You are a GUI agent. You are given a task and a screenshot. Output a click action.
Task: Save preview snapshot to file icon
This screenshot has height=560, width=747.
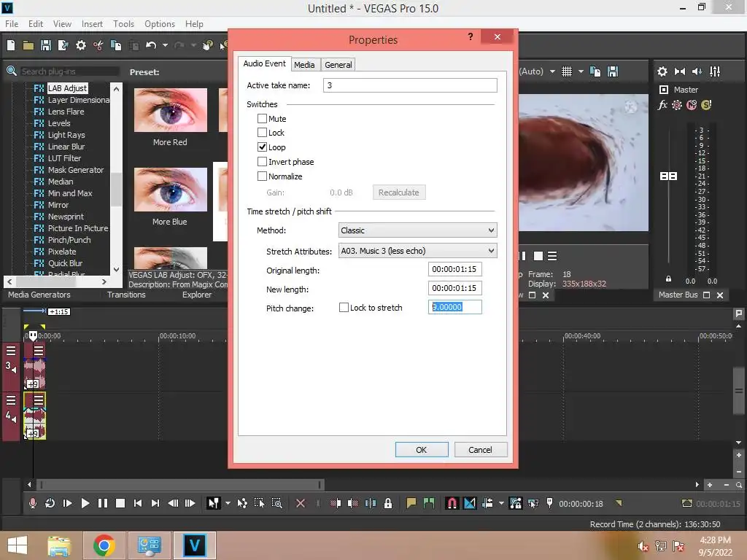[613, 71]
